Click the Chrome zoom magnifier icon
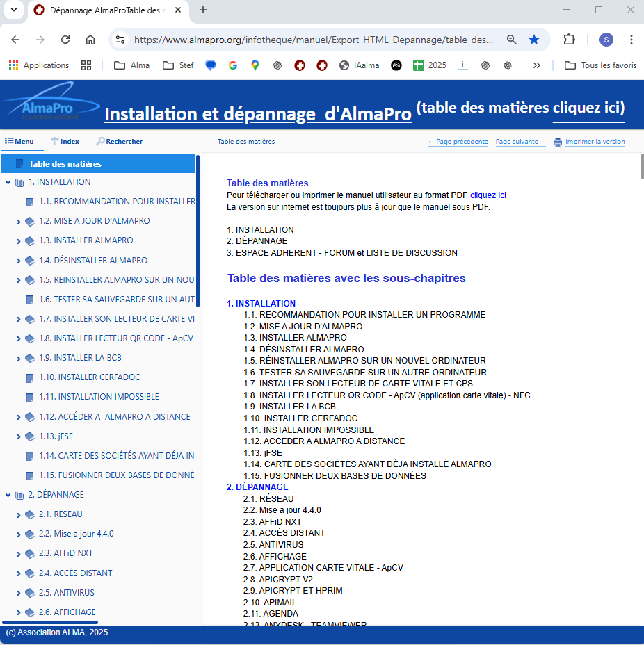644x645 pixels. 511,40
